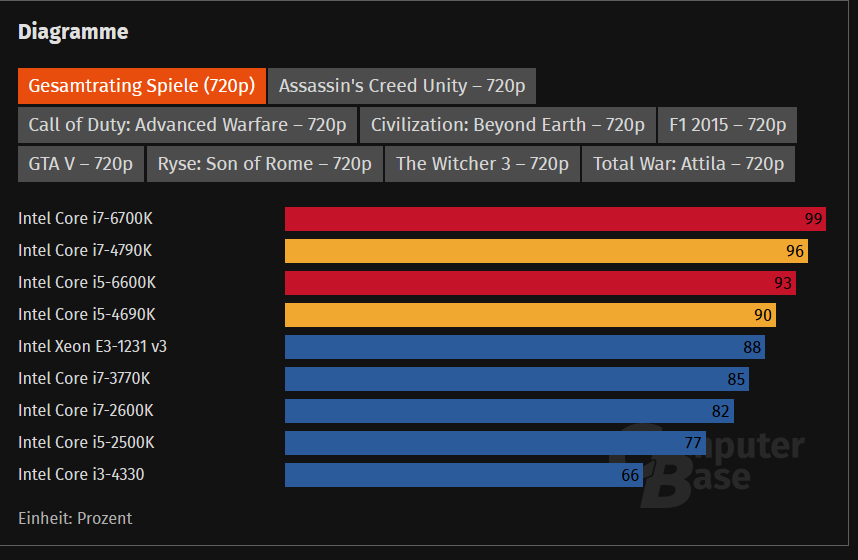The image size is (858, 560).
Task: Select the F1 2015 – 720p tab
Action: click(x=727, y=125)
